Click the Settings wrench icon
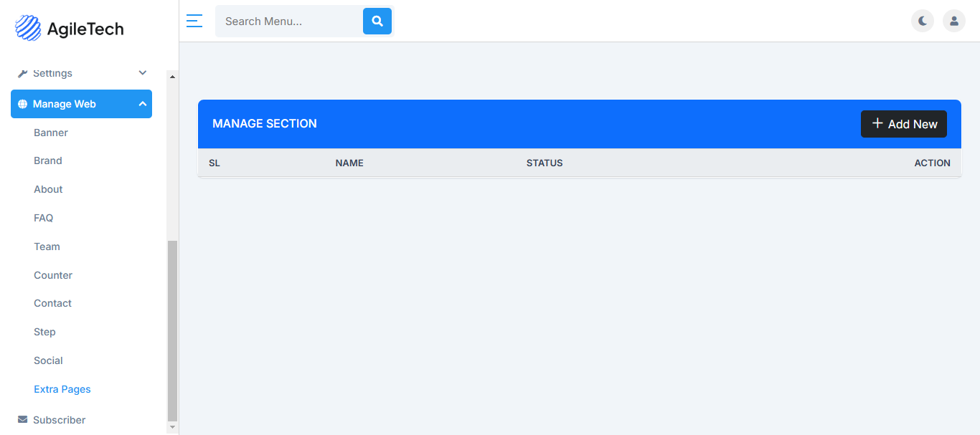Viewport: 980px width, 435px height. 22,73
